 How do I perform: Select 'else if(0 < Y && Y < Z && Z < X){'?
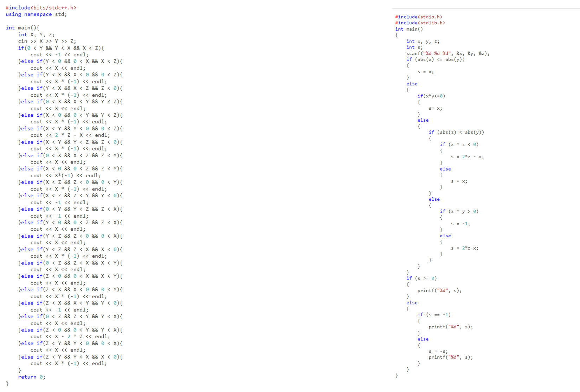click(72, 209)
